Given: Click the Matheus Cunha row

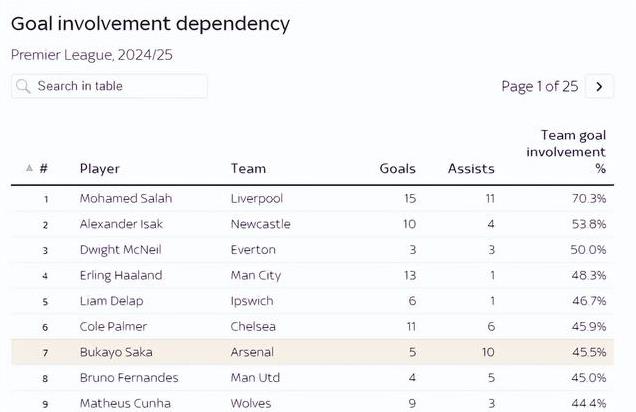Looking at the screenshot, I should (x=312, y=403).
